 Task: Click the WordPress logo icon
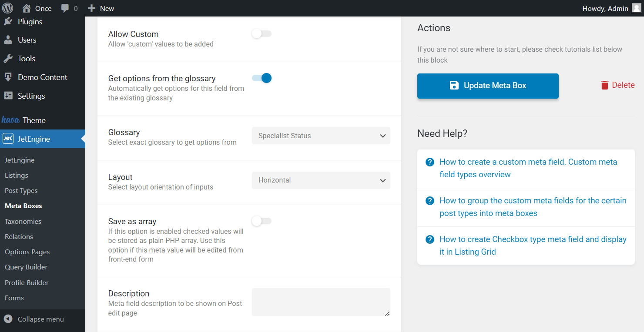[x=8, y=8]
